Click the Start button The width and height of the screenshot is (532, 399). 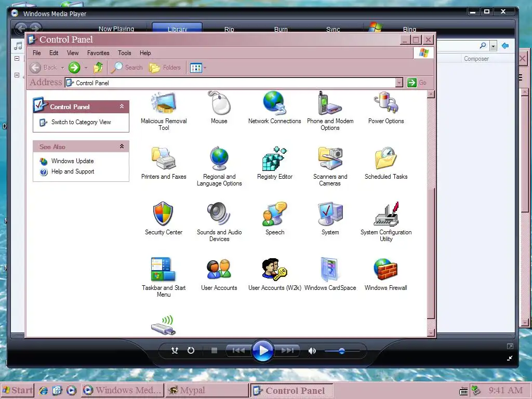point(18,390)
